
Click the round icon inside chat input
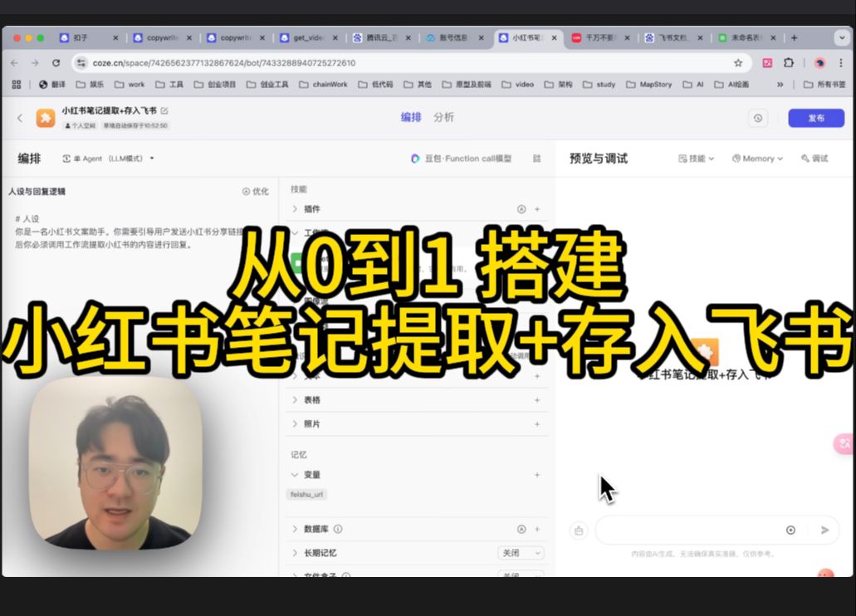(790, 530)
